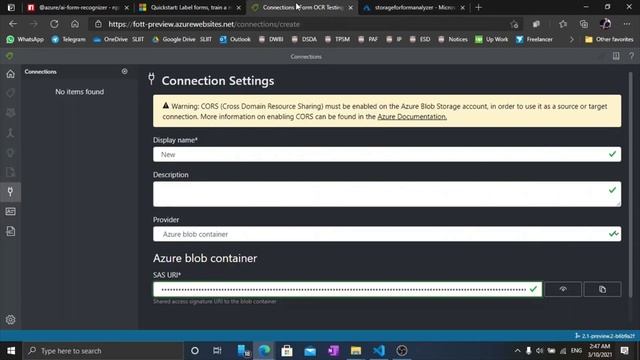This screenshot has height=360, width=640.
Task: Open the Tags editor icon in sidebar
Action: click(x=11, y=93)
